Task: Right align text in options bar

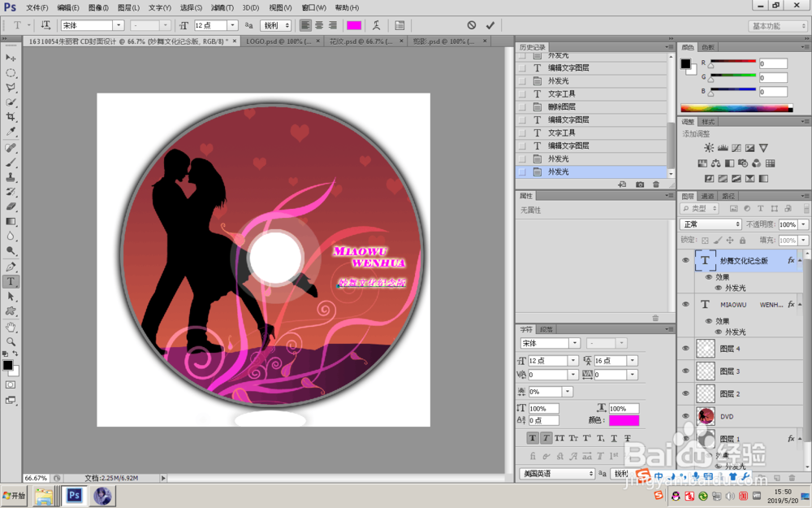Action: (332, 25)
